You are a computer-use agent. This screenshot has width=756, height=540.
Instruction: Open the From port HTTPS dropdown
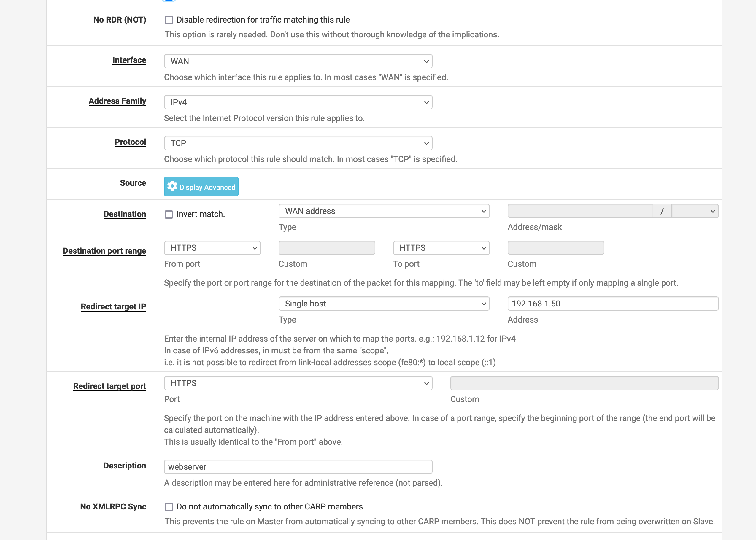tap(212, 248)
